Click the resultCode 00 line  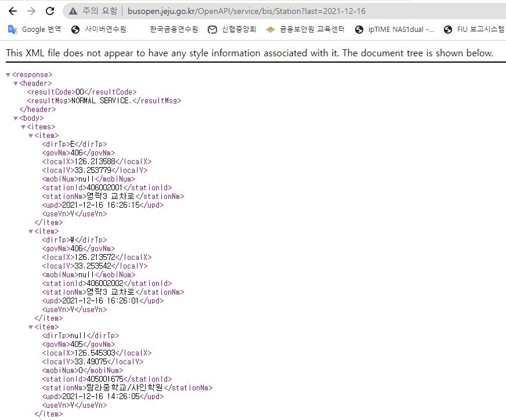pyautogui.click(x=82, y=92)
